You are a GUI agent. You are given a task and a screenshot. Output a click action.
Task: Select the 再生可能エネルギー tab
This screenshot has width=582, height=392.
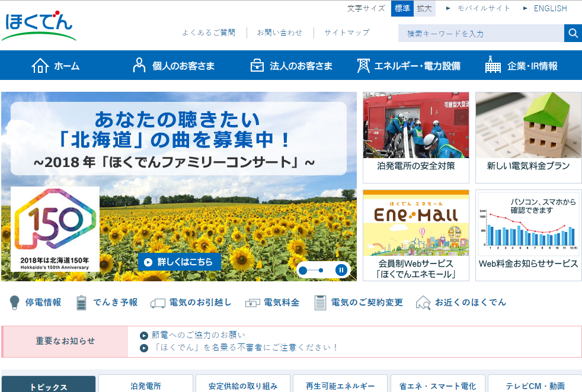pos(340,384)
